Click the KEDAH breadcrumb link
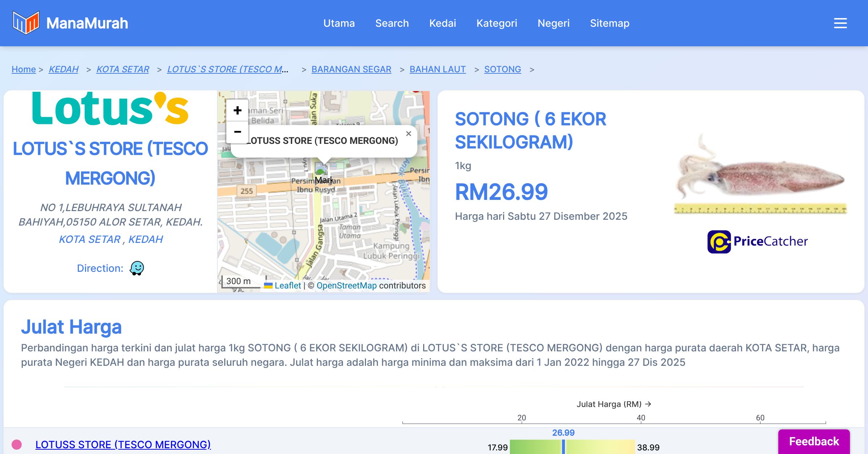Viewport: 868px width, 454px height. (x=64, y=69)
